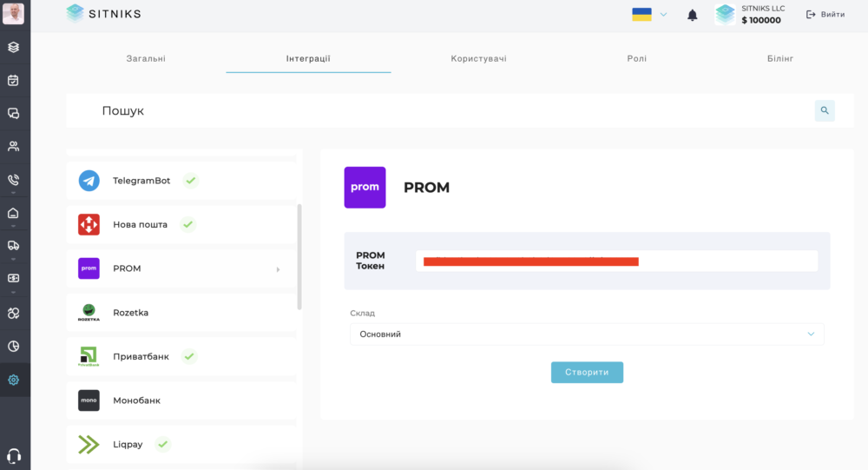Click the $ 100000 balance
Image resolution: width=868 pixels, height=470 pixels.
tap(761, 20)
